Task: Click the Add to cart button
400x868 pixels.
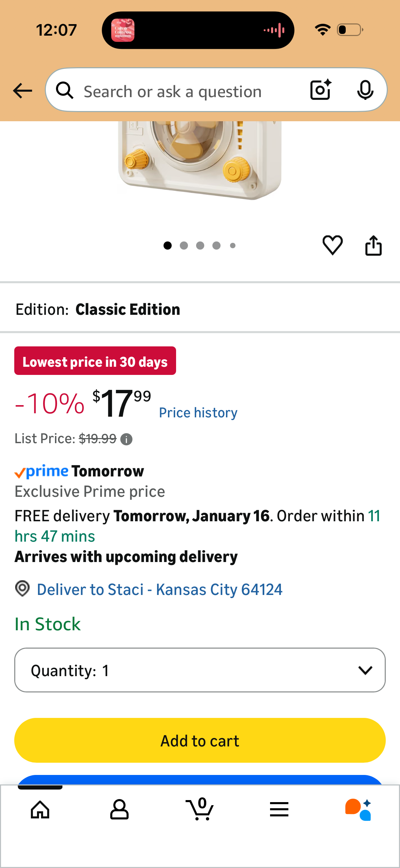Action: 200,740
